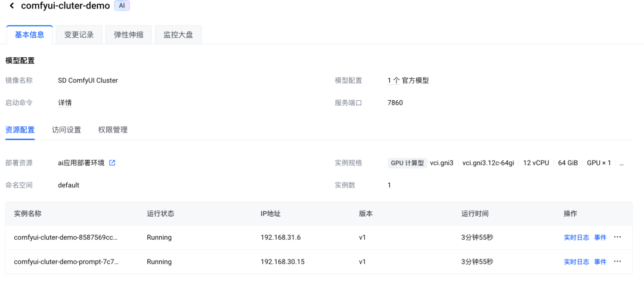
Task: View 事件 for 192.168.31.6 instance
Action: pos(600,237)
